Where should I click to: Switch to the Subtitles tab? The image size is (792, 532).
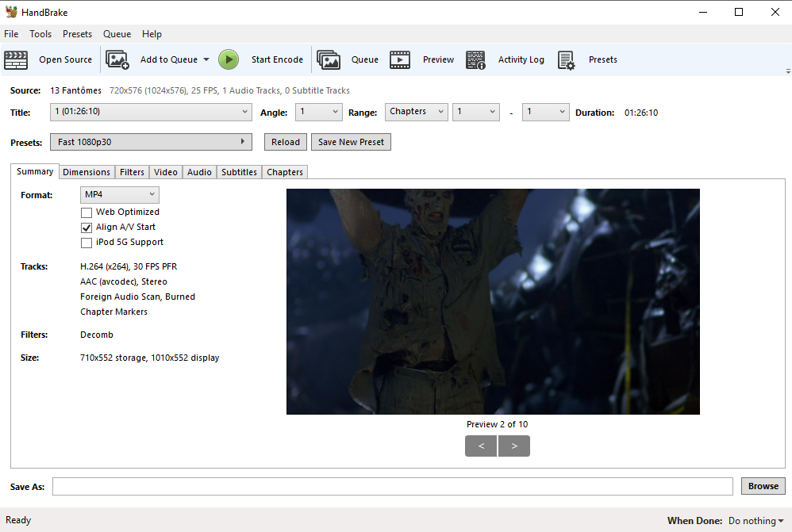pyautogui.click(x=239, y=172)
